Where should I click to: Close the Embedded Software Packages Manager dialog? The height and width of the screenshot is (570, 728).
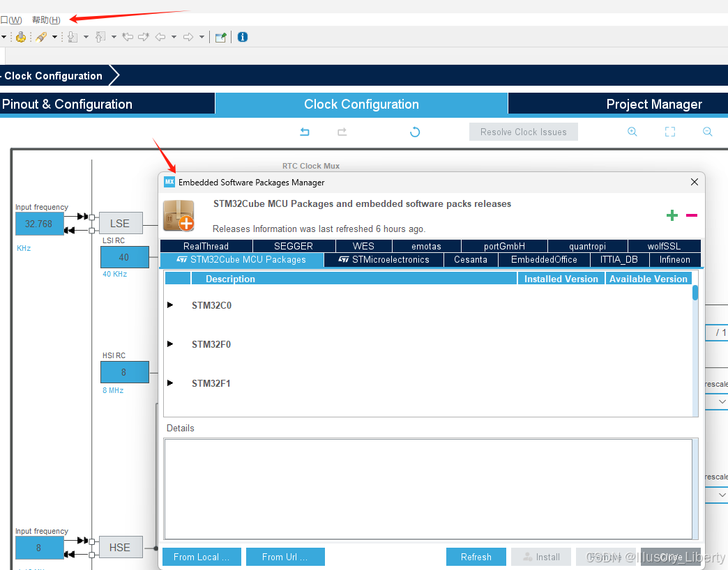tap(694, 183)
